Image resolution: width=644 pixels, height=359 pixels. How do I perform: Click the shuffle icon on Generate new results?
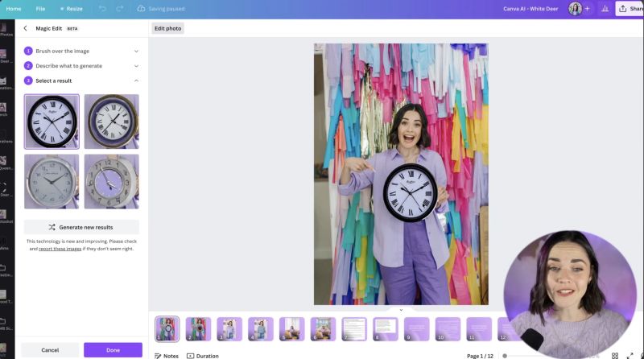click(x=52, y=227)
